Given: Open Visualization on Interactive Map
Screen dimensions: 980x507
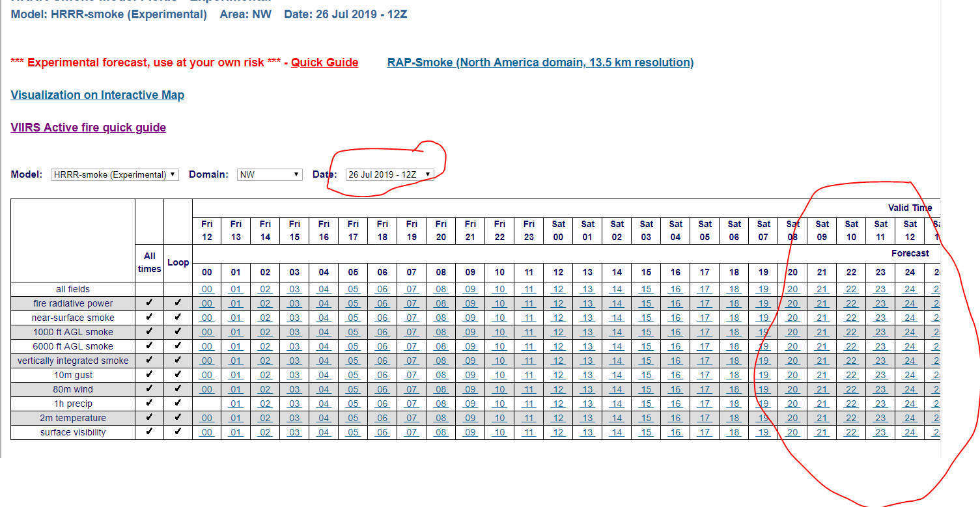Looking at the screenshot, I should click(x=98, y=95).
